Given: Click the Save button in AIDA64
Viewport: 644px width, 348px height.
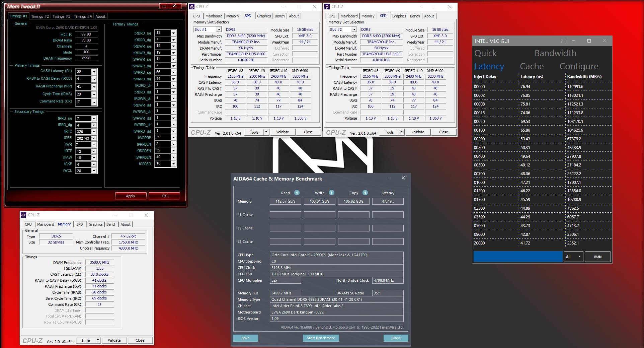Looking at the screenshot, I should (245, 338).
